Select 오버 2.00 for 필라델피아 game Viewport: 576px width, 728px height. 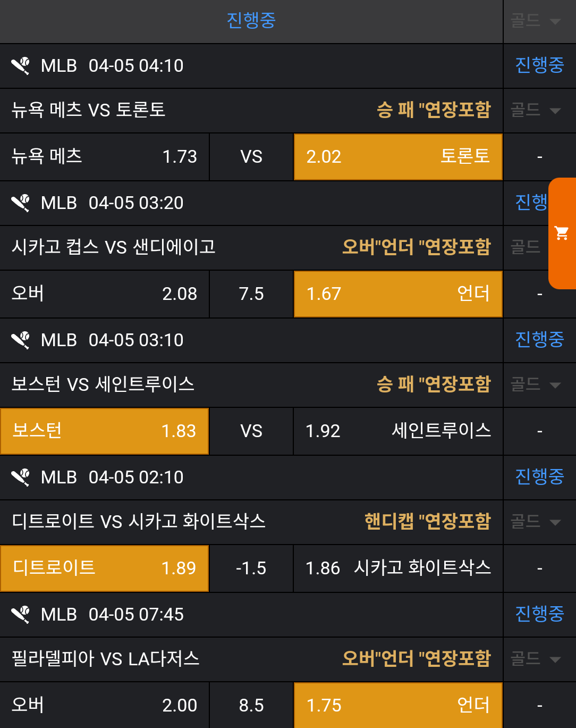[105, 706]
